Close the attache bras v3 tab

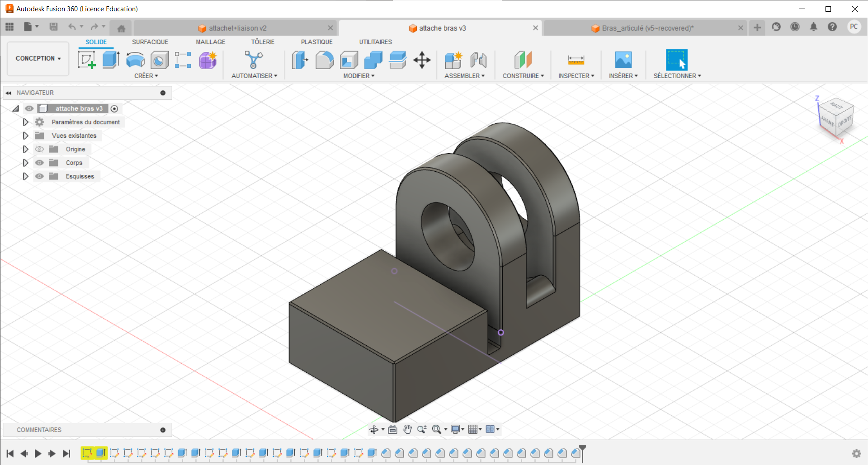(535, 28)
